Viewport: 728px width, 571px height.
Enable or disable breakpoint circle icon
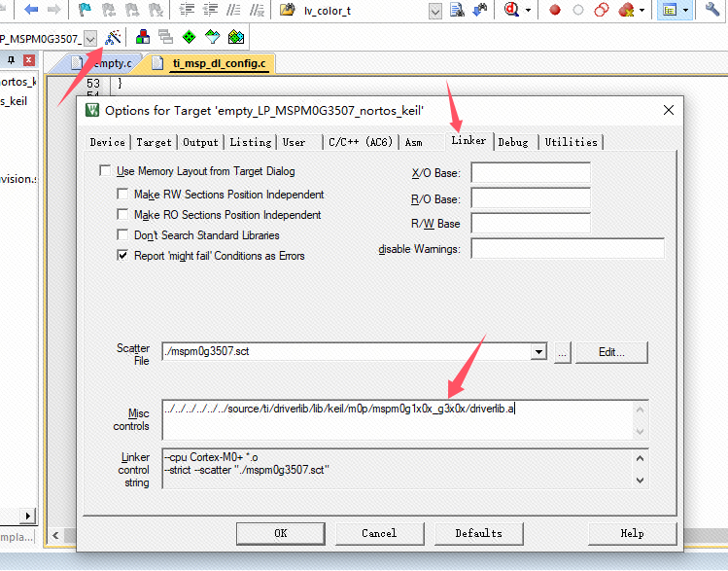tap(578, 10)
